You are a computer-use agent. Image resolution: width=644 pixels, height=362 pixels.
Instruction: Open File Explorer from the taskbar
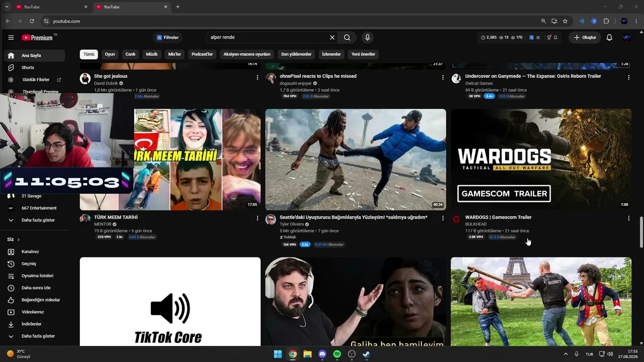click(307, 354)
